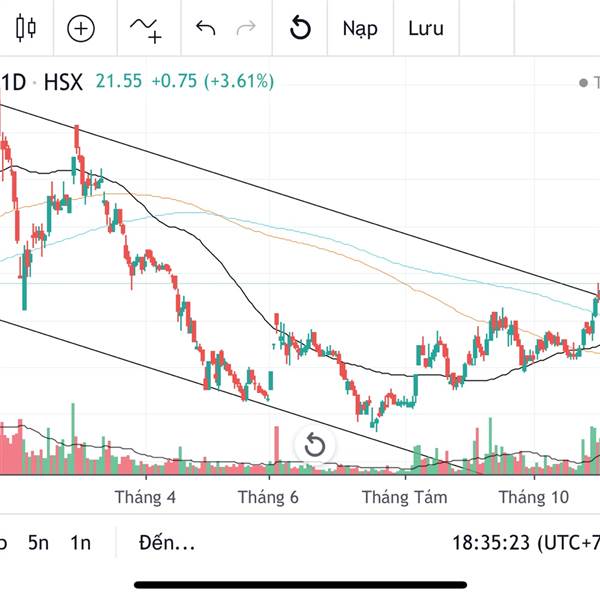Open the Nạp load chart button
Viewport: 600px width, 600px height.
pyautogui.click(x=360, y=29)
